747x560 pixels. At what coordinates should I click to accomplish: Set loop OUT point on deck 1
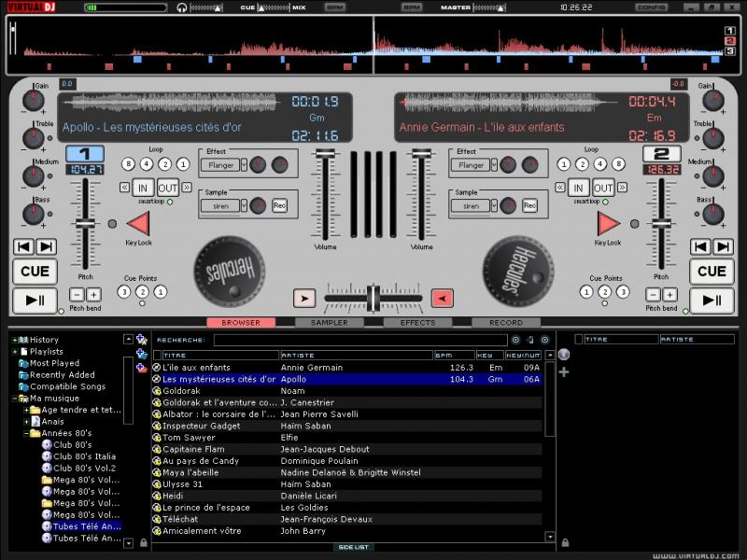pos(168,188)
